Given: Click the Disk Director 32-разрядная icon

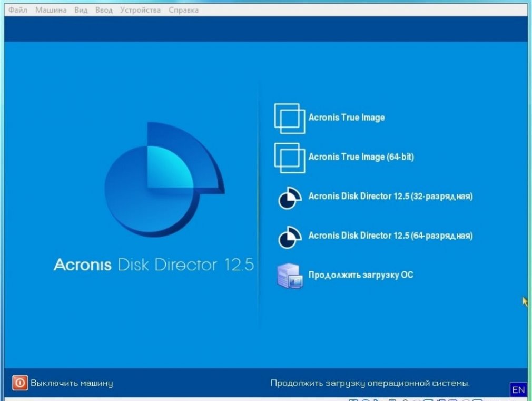Looking at the screenshot, I should 290,198.
